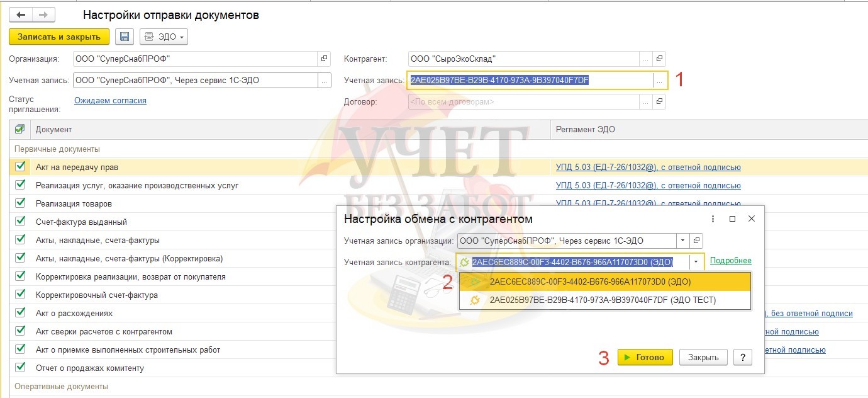The width and height of the screenshot is (868, 398).
Task: Uncheck Акт на передачу прав
Action: coord(20,167)
